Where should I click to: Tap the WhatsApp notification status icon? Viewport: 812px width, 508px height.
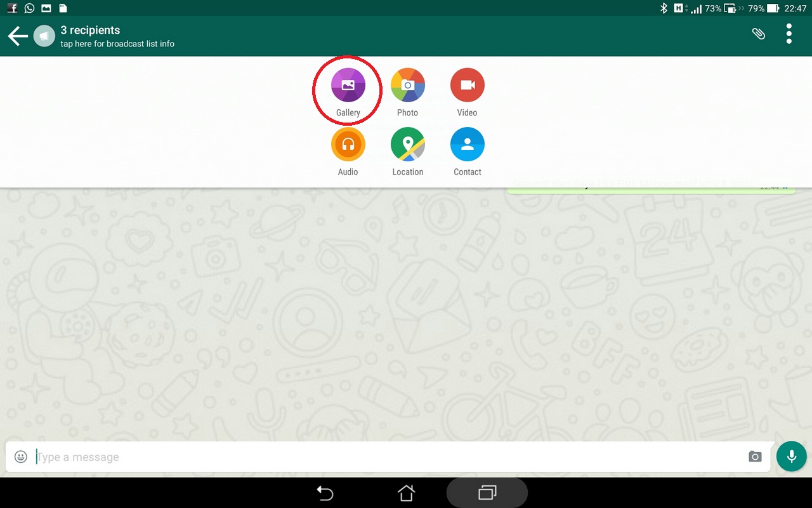coord(29,8)
